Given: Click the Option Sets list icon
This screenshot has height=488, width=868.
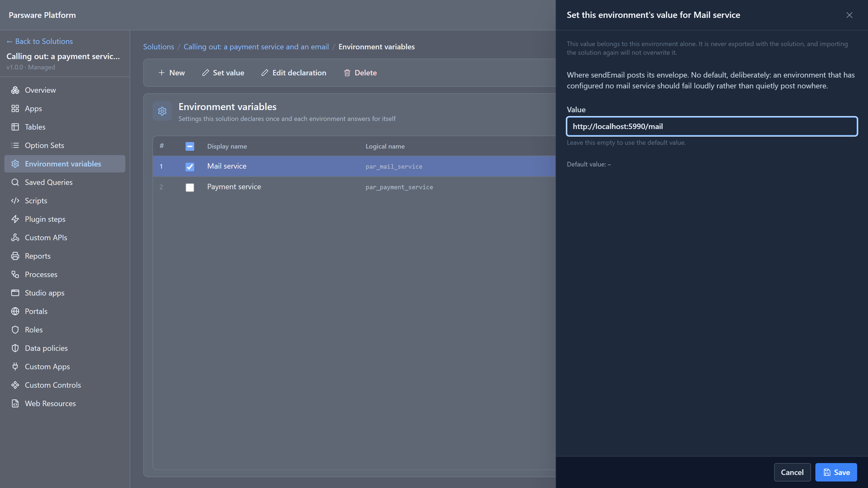Looking at the screenshot, I should click(15, 146).
